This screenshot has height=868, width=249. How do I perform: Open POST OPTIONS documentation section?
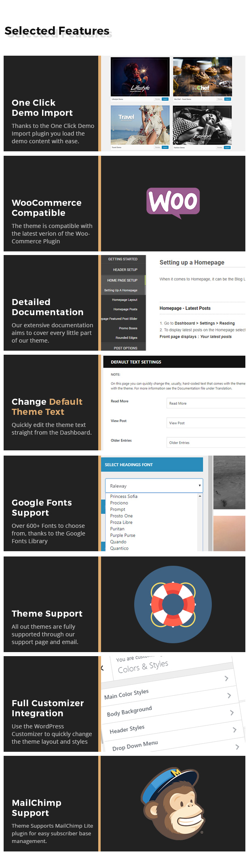(123, 348)
